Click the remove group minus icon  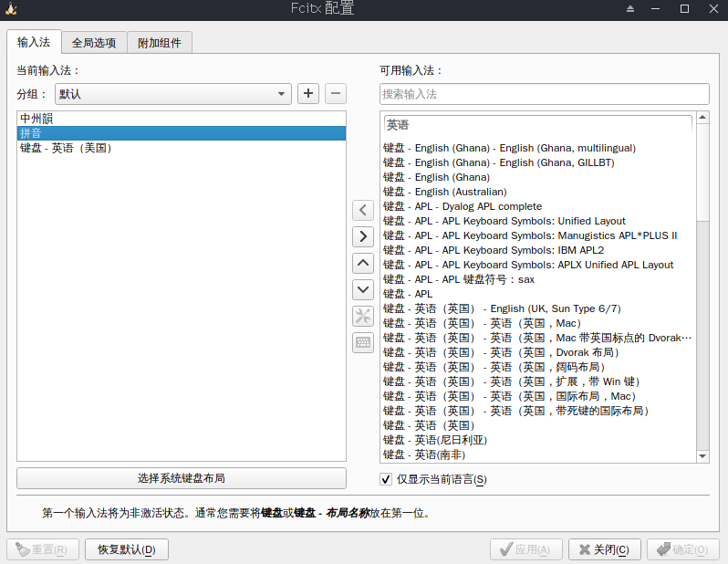tap(336, 94)
